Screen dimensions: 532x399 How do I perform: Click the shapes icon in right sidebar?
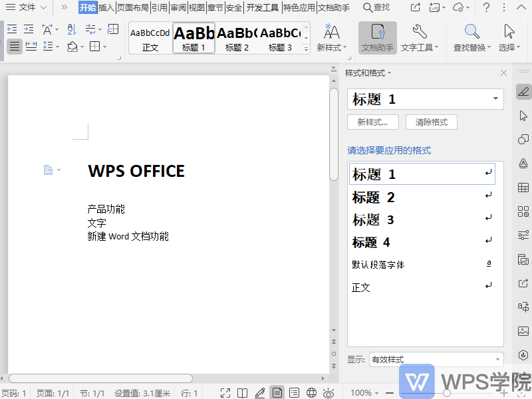click(523, 140)
